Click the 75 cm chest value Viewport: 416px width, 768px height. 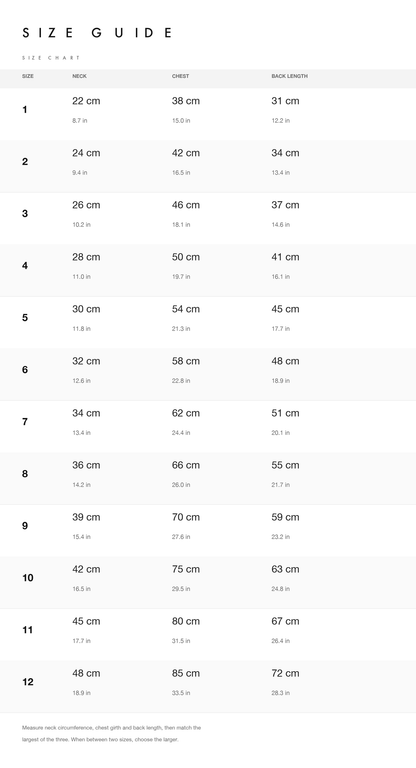click(x=186, y=569)
